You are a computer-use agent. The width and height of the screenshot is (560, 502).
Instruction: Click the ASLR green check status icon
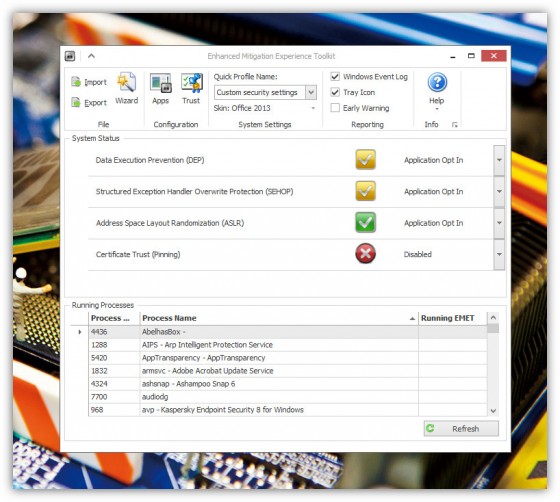point(365,222)
